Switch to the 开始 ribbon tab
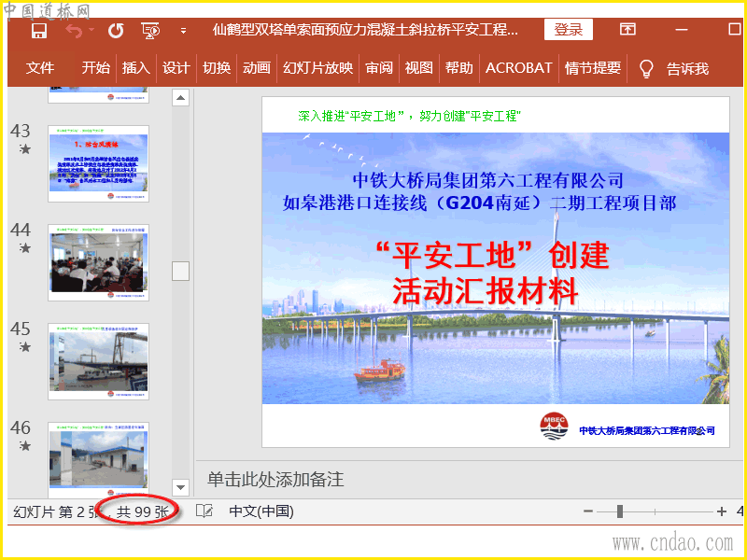 pos(96,68)
